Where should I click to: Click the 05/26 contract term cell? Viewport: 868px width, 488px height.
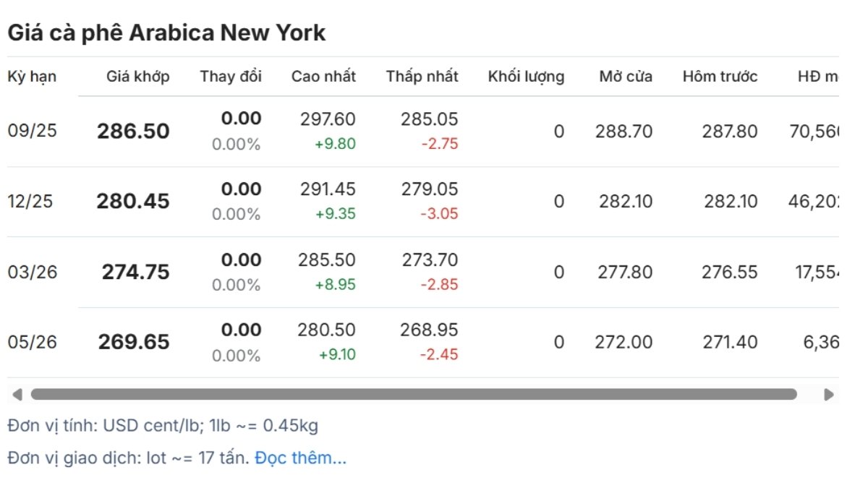click(x=32, y=342)
